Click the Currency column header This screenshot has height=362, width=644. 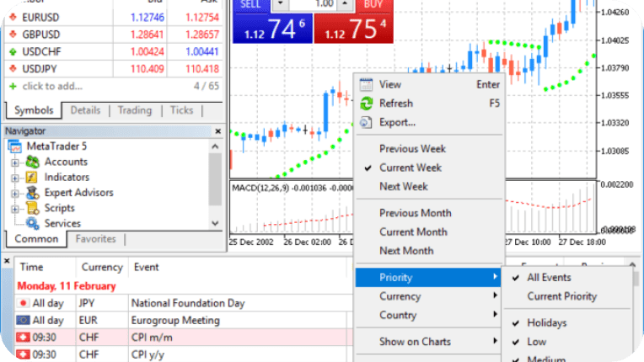click(x=102, y=268)
